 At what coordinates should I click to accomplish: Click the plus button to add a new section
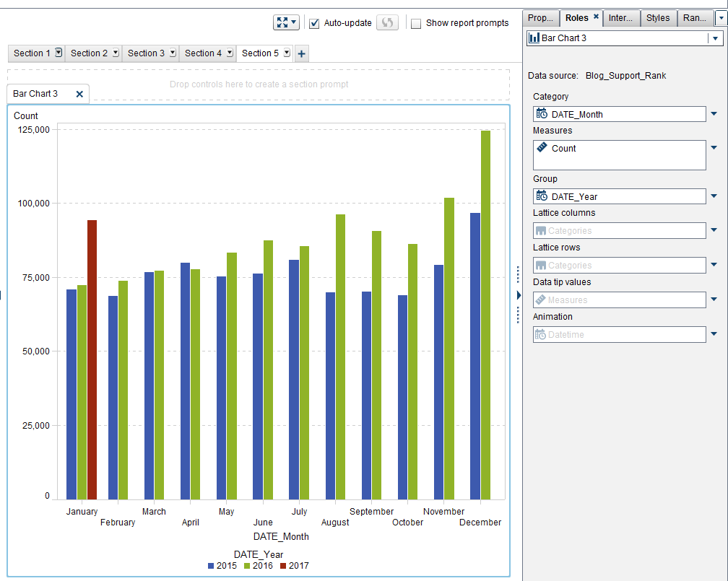tap(302, 53)
